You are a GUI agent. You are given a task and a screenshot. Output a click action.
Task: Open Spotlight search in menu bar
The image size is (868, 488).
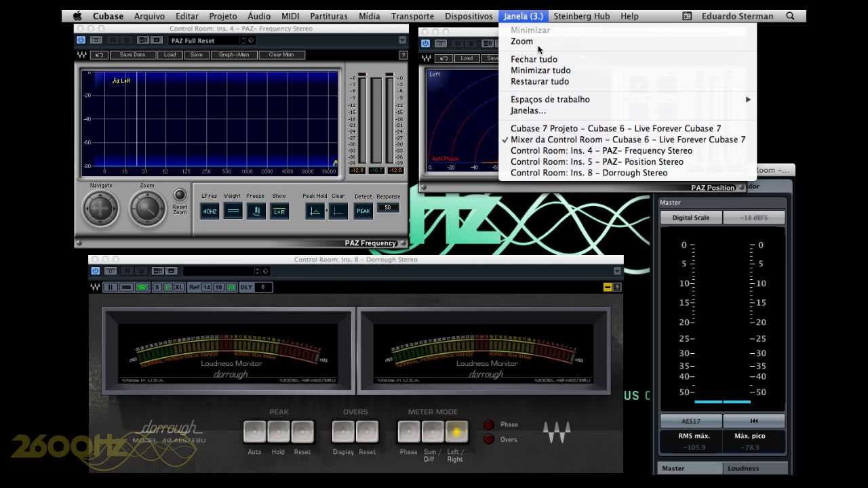click(x=790, y=16)
